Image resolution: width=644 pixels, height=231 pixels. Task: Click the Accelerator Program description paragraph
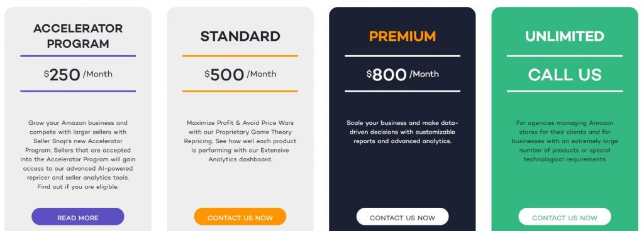(78, 155)
